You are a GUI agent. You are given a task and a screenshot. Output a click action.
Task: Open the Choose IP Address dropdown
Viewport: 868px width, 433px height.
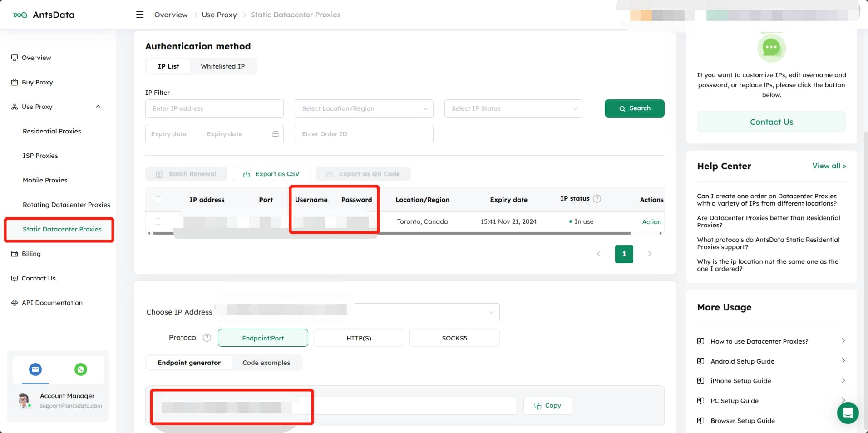[359, 312]
